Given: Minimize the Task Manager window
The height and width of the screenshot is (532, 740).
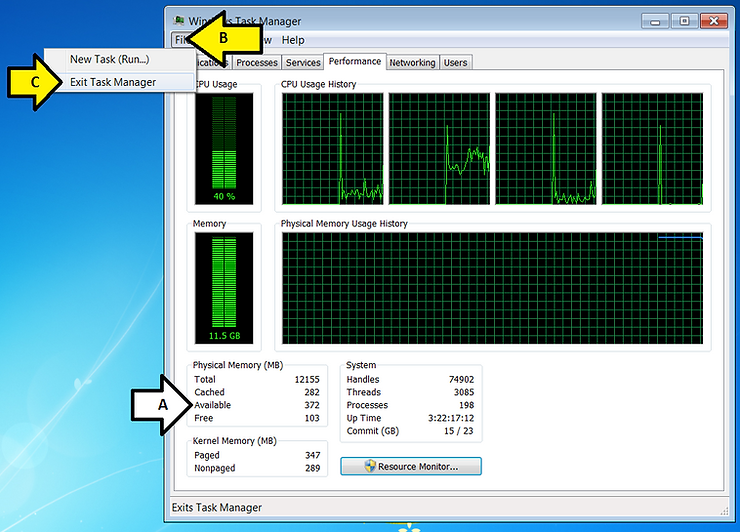Looking at the screenshot, I should [x=655, y=21].
